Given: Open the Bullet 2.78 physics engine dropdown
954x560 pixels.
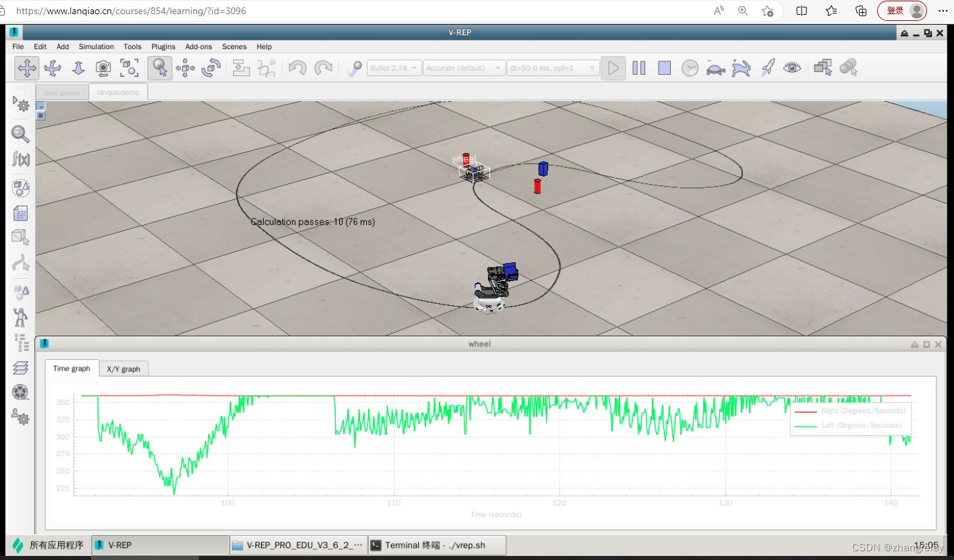Looking at the screenshot, I should (394, 68).
